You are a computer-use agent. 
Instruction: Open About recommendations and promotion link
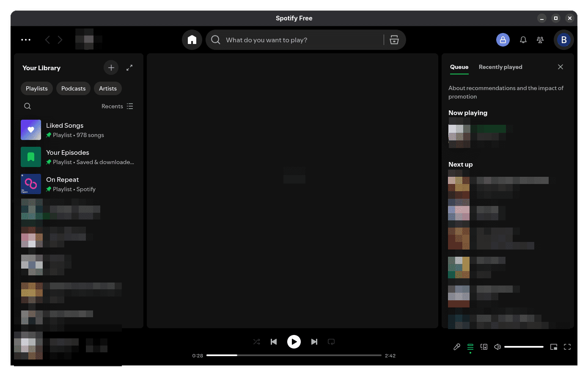coord(506,92)
